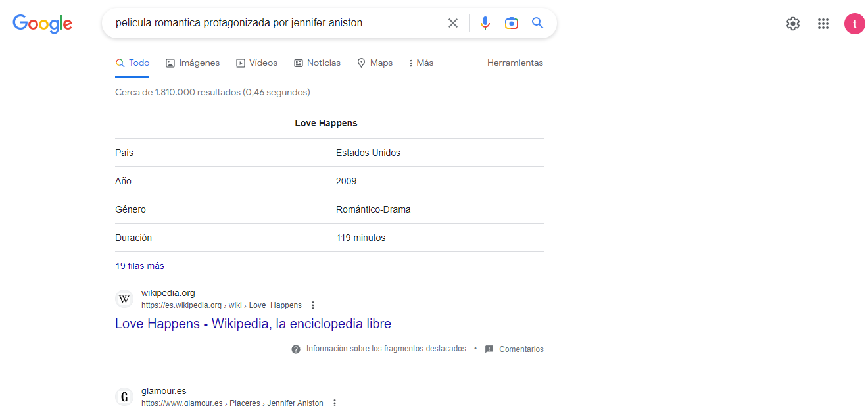Switch to the Noticias tab
This screenshot has height=406, width=868.
[x=318, y=63]
